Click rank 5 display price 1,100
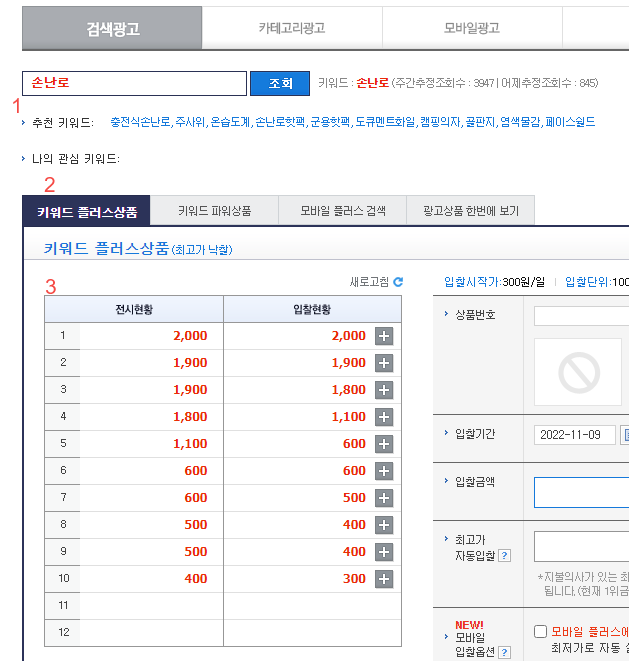 click(x=190, y=444)
